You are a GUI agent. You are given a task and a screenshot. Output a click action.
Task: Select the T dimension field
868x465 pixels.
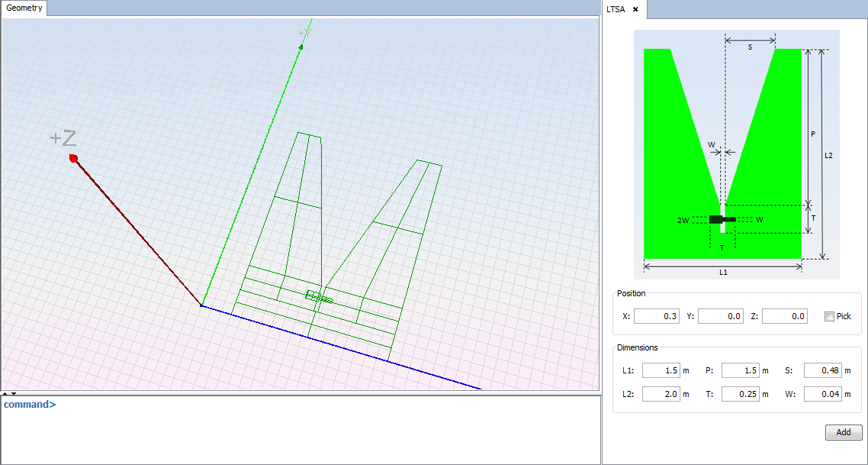click(740, 394)
